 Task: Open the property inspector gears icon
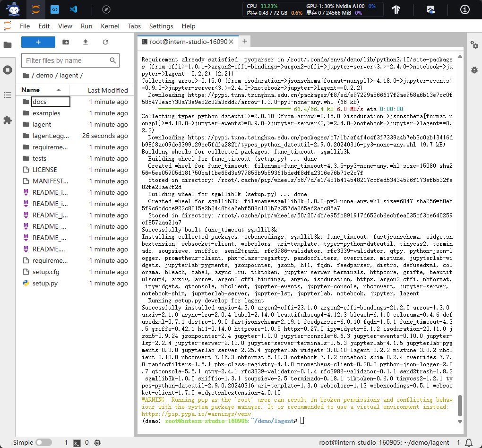(474, 45)
